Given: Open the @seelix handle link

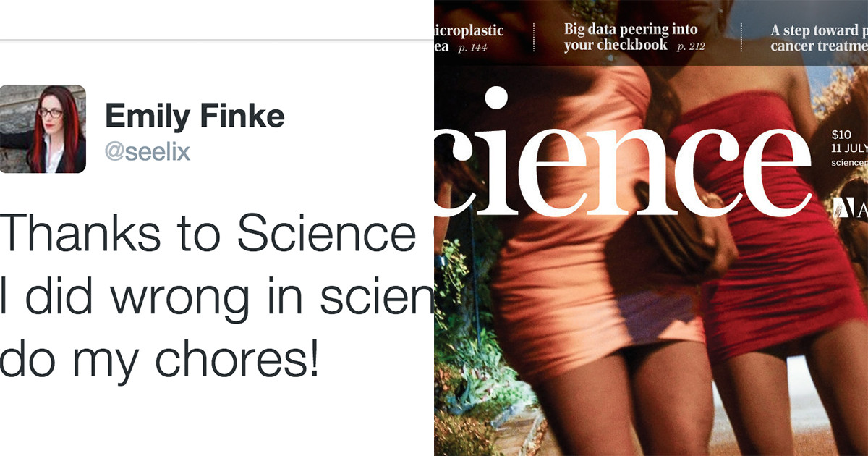Looking at the screenshot, I should pyautogui.click(x=148, y=151).
